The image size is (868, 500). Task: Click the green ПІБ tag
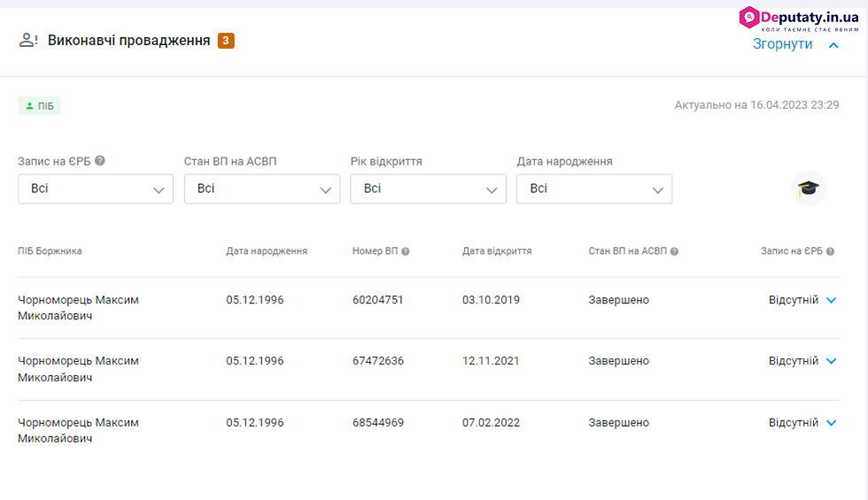[x=39, y=105]
